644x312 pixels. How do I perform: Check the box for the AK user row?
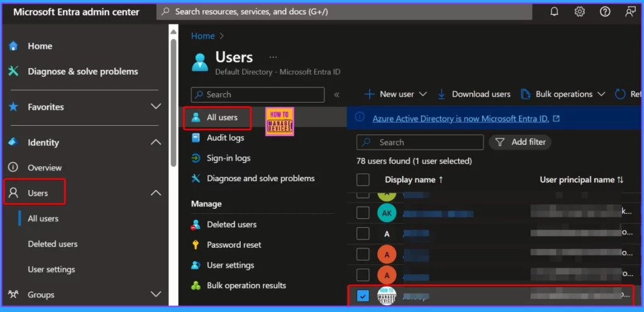pos(363,213)
